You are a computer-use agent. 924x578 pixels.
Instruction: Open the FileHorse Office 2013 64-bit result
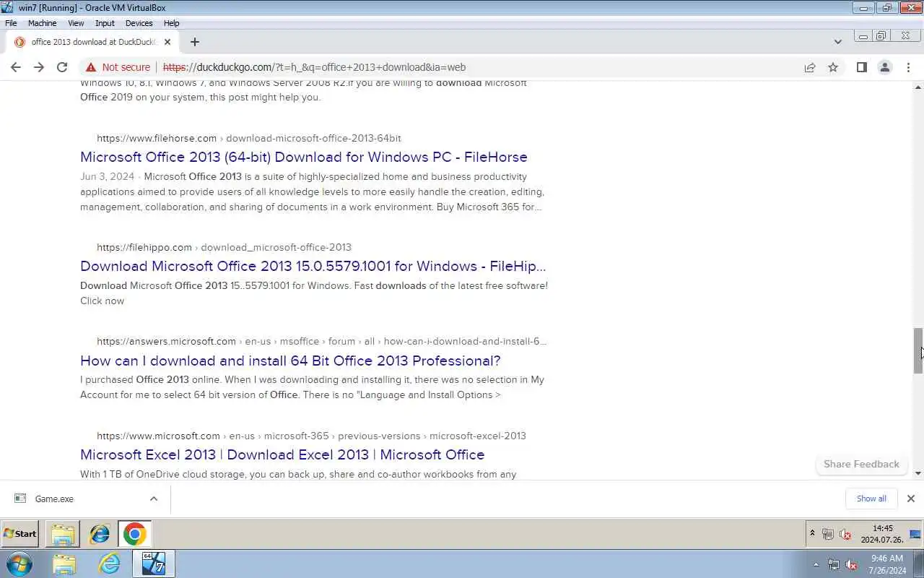304,157
